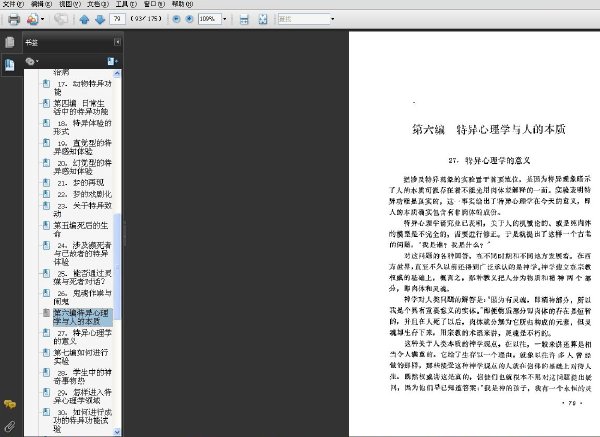Select bookmark '24. 涉及濒死者...'

pos(82,253)
